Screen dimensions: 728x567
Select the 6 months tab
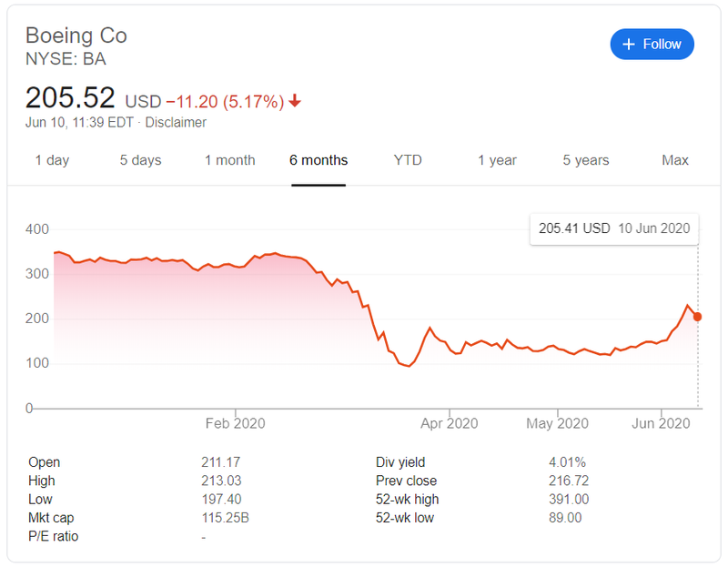click(x=318, y=160)
